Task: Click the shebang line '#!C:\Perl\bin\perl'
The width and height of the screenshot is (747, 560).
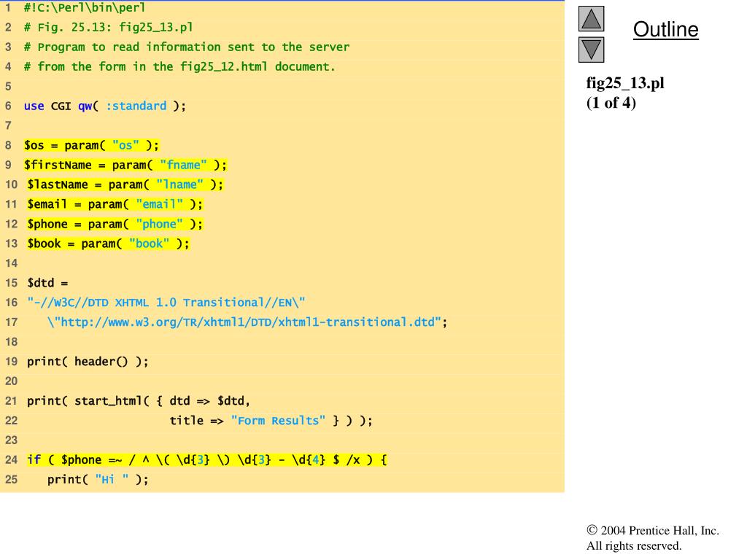Action: point(85,7)
